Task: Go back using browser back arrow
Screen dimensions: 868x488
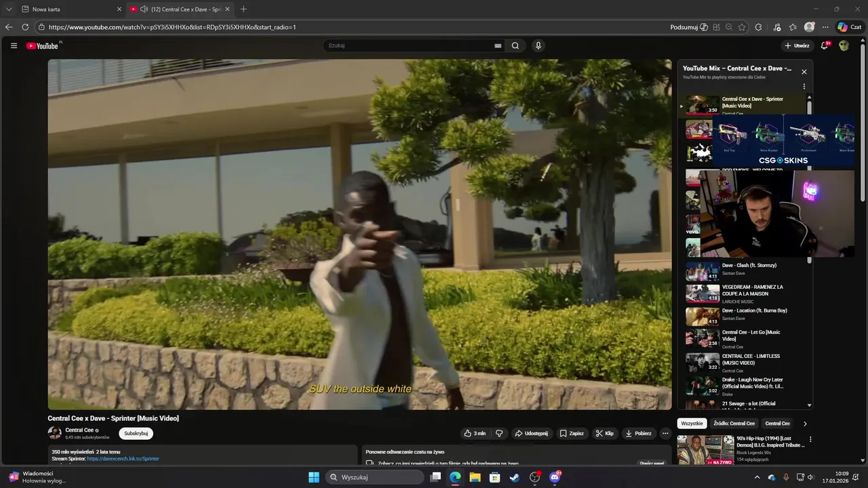Action: 9,27
